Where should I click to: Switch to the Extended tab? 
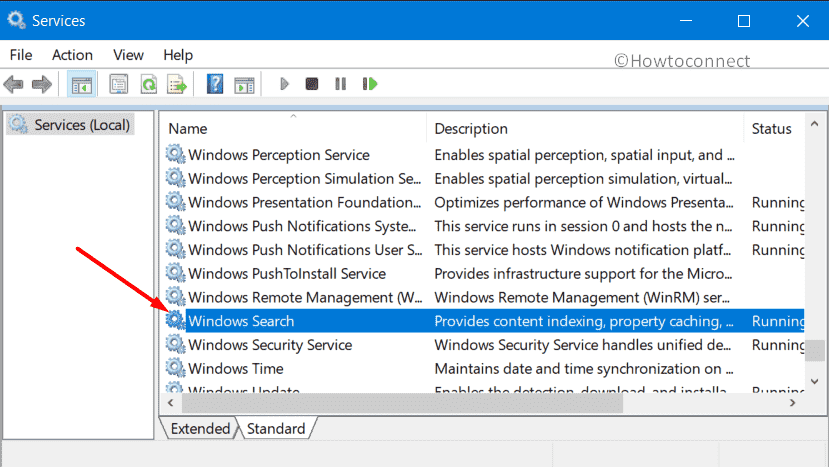[200, 428]
